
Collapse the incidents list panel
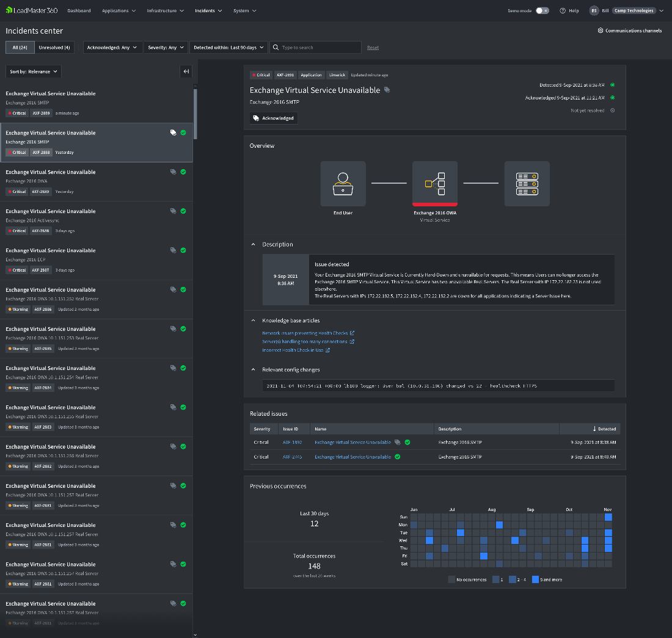(186, 71)
